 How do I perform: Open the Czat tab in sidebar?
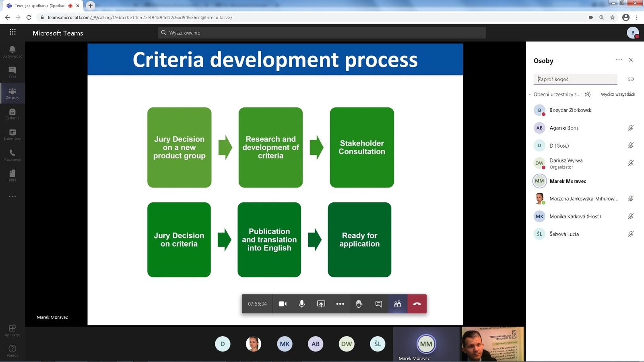coord(12,72)
